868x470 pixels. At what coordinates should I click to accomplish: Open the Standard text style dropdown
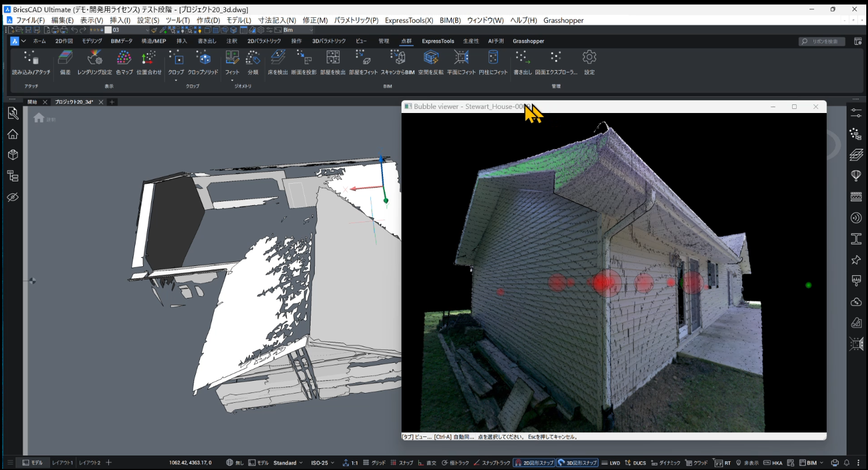pyautogui.click(x=288, y=463)
